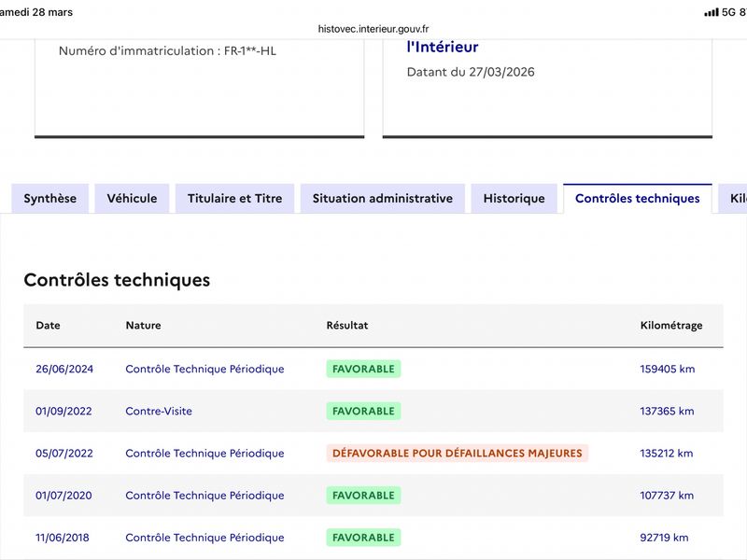This screenshot has height=560, width=747.
Task: Click the Résultat column header
Action: pos(346,326)
